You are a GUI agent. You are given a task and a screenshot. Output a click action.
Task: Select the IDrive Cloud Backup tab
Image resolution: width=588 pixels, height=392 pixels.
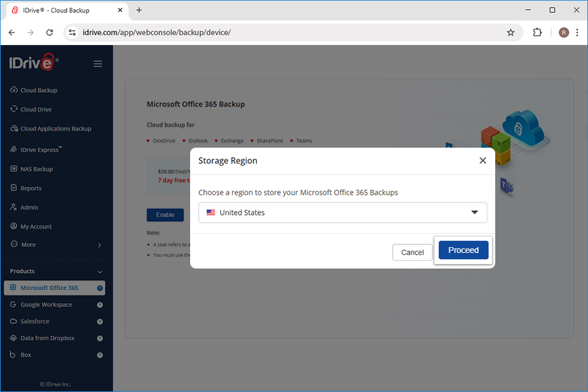[x=67, y=10]
